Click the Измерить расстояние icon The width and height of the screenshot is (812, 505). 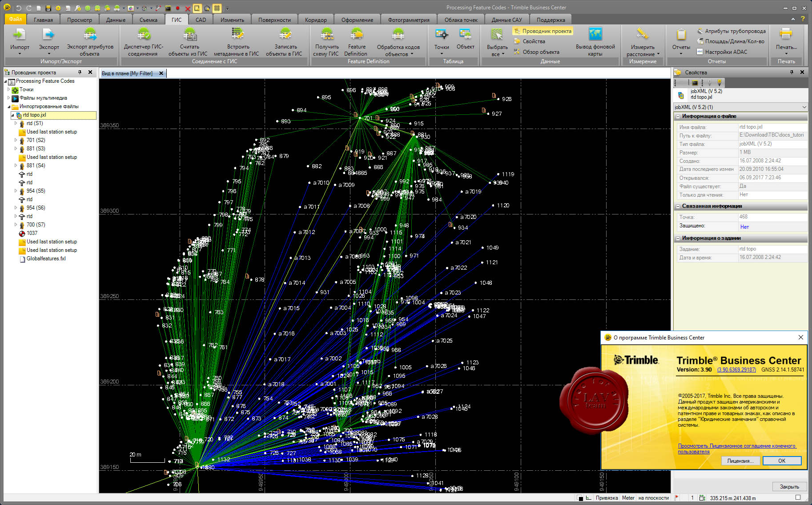[642, 34]
